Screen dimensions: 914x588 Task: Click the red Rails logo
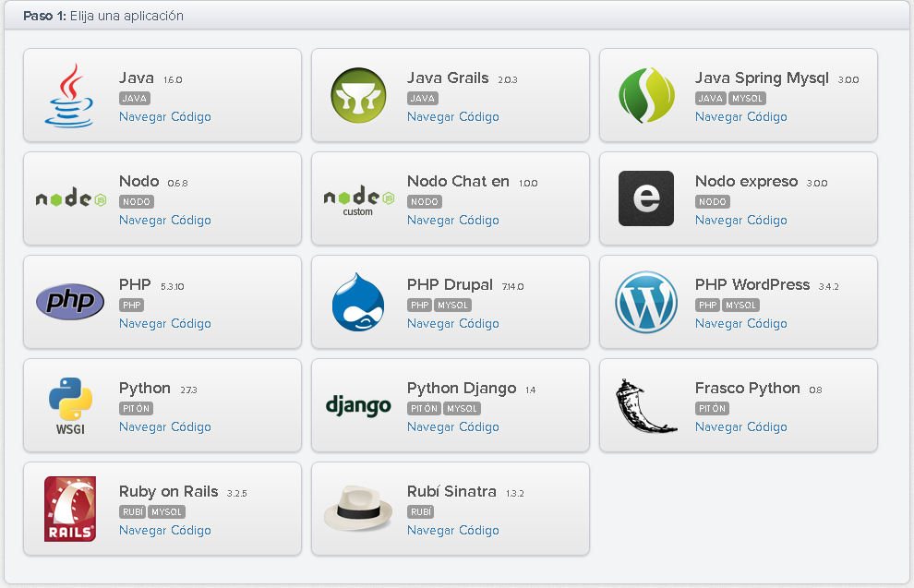[70, 509]
